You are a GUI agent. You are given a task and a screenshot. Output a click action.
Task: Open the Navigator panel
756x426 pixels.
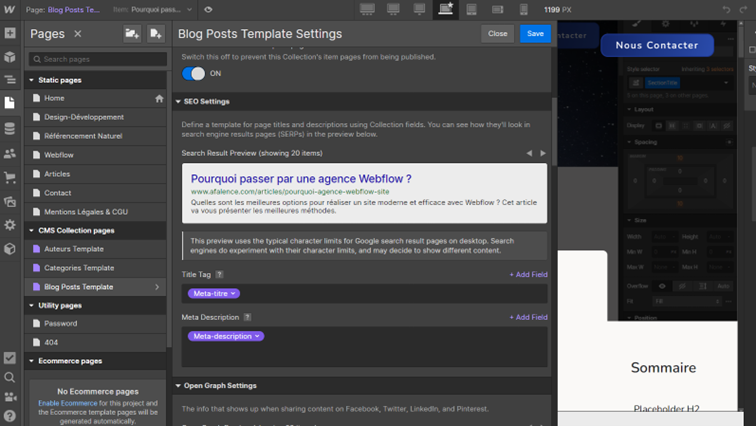pos(10,80)
